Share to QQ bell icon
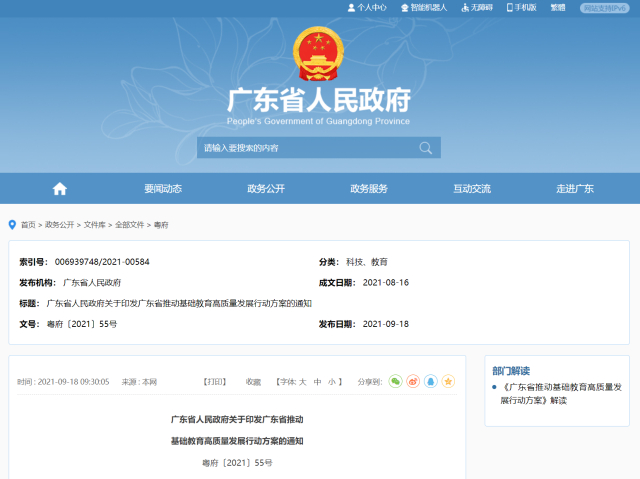 (431, 381)
